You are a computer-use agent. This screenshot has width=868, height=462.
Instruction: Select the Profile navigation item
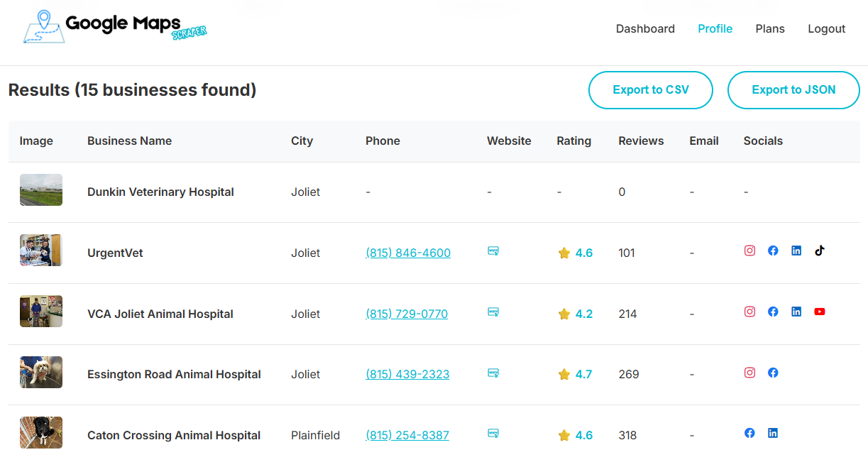[x=715, y=29]
